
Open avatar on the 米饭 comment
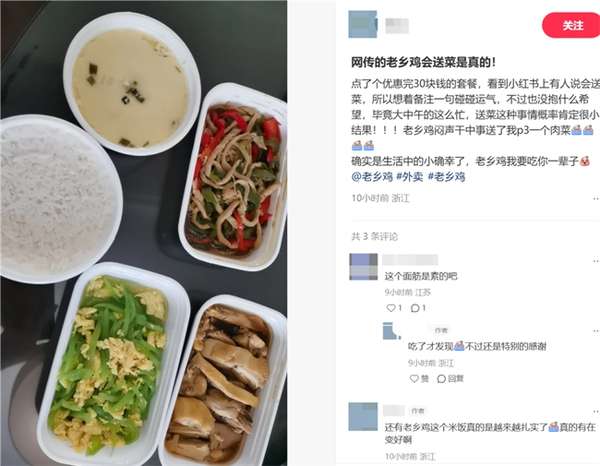[x=363, y=417]
